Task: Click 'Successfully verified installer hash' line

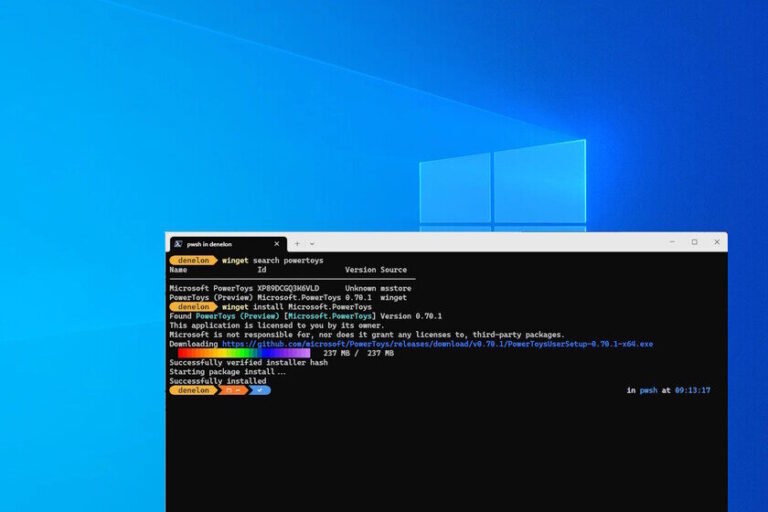Action: (249, 363)
